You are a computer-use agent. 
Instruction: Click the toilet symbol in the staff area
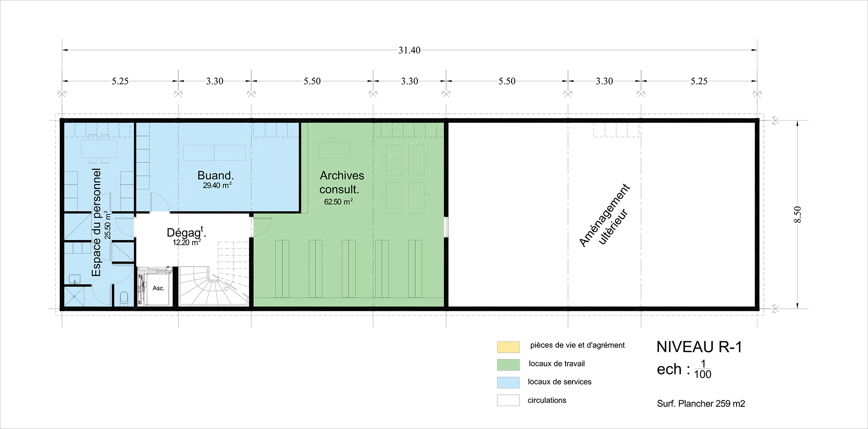pyautogui.click(x=124, y=297)
